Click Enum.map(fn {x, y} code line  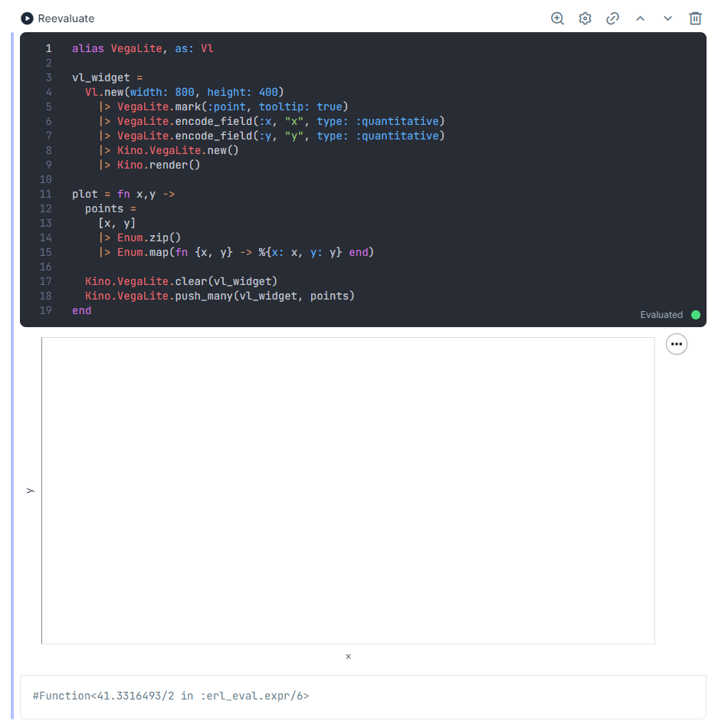point(236,253)
